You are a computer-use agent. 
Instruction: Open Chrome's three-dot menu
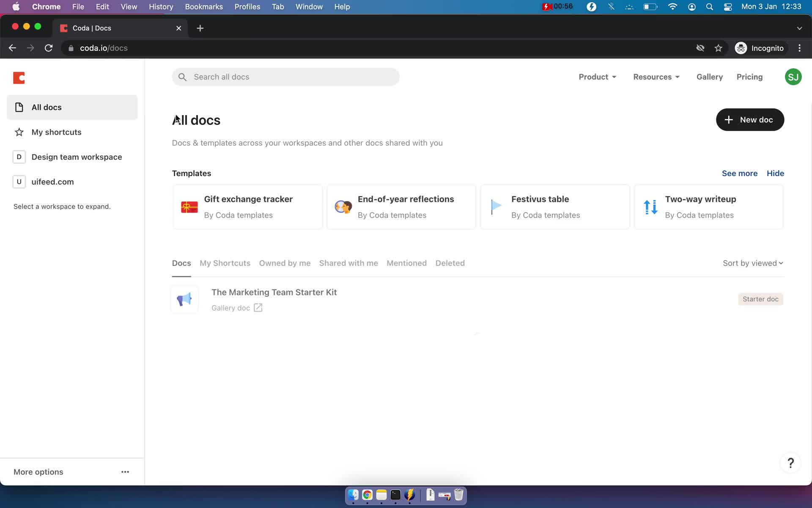tap(799, 48)
